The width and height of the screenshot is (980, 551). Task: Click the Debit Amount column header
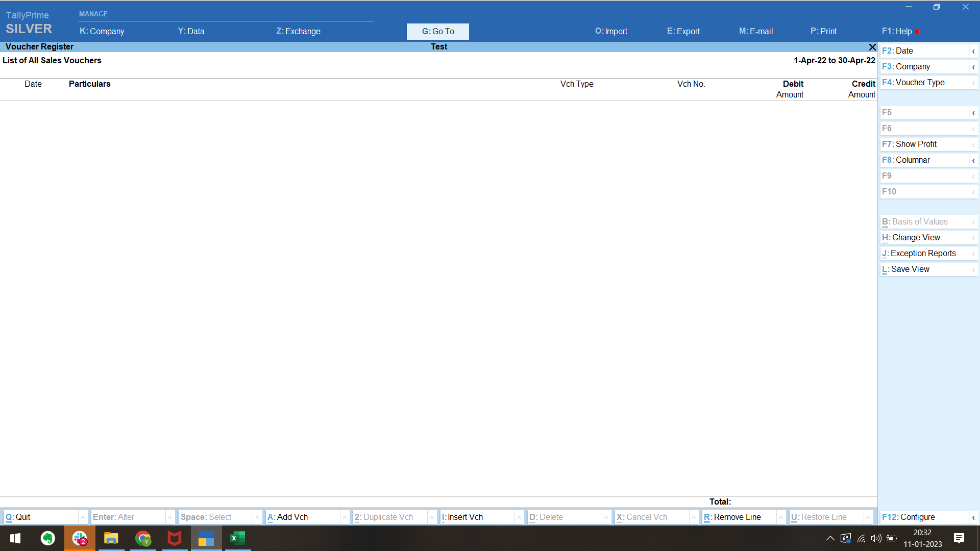click(790, 89)
